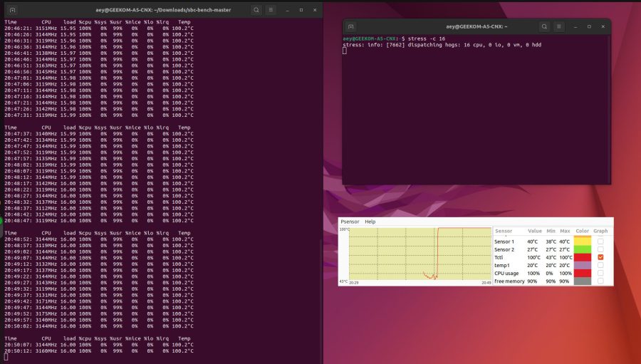The width and height of the screenshot is (641, 364).
Task: Open the Help menu in Psensor
Action: point(370,222)
